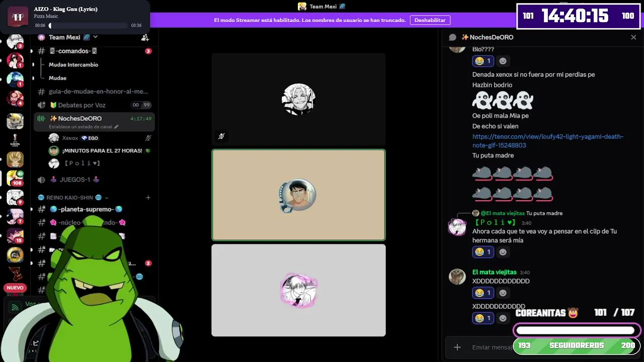Screen dimensions: 644x362
Task: Open the server with the 3-notification badge
Action: click(15, 41)
